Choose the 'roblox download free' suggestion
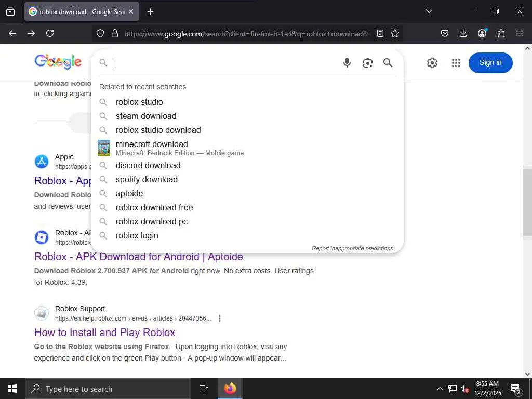Image resolution: width=532 pixels, height=399 pixels. [x=247, y=208]
